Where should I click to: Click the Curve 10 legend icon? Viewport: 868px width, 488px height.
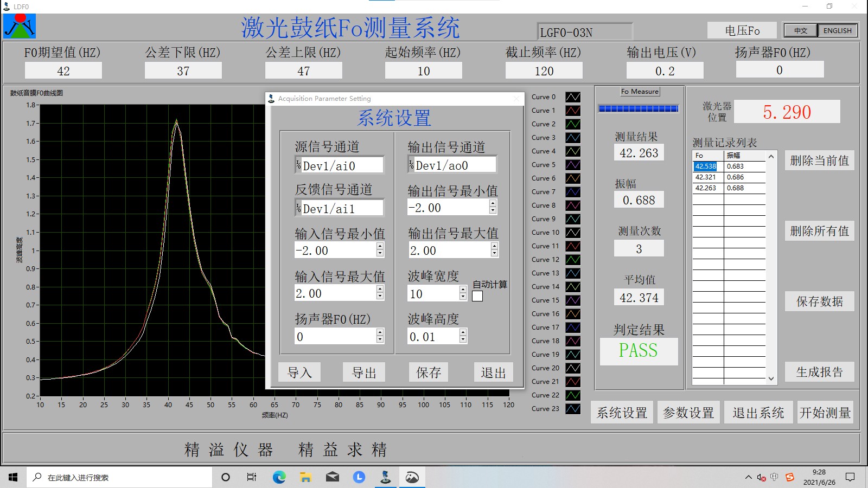tap(573, 233)
